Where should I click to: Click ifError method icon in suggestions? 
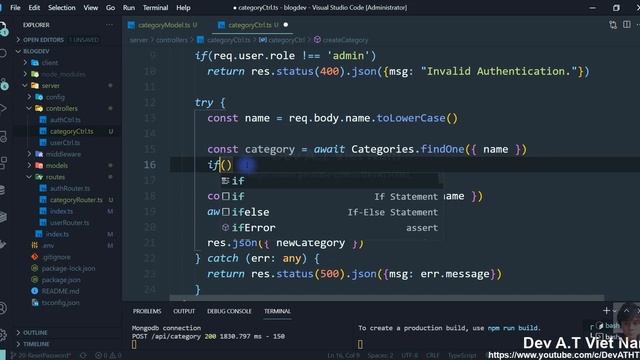point(225,227)
